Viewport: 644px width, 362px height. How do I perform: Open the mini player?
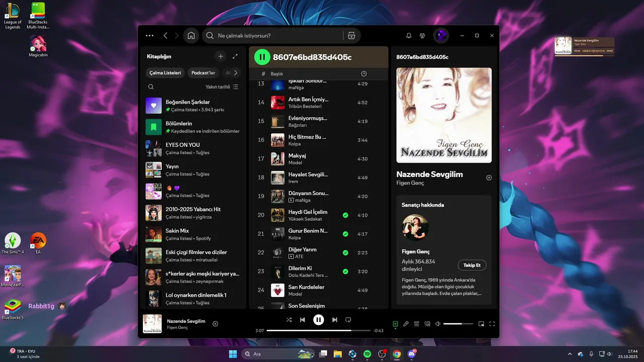(481, 324)
